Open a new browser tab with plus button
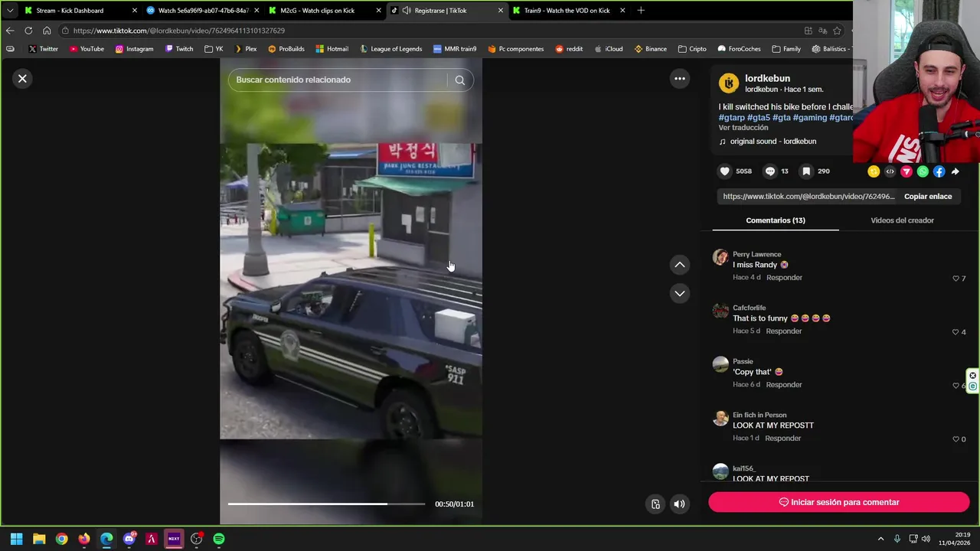Image resolution: width=980 pixels, height=551 pixels. (x=641, y=11)
